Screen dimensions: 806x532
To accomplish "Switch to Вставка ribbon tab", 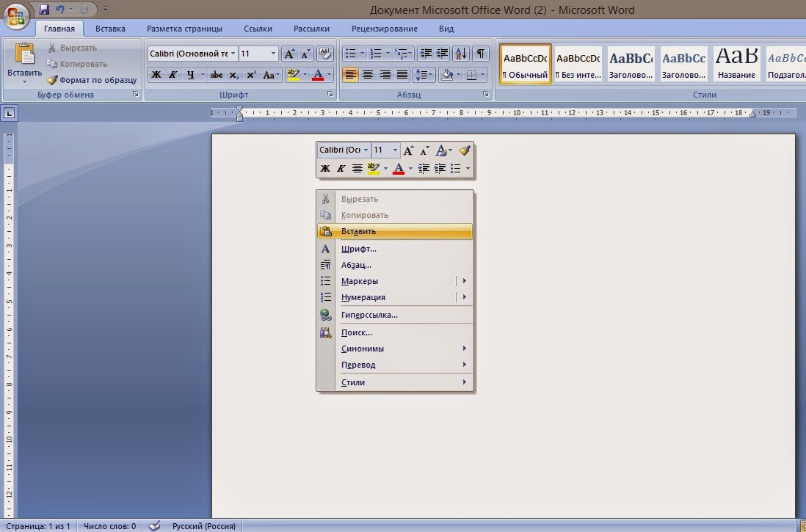I will pos(111,29).
